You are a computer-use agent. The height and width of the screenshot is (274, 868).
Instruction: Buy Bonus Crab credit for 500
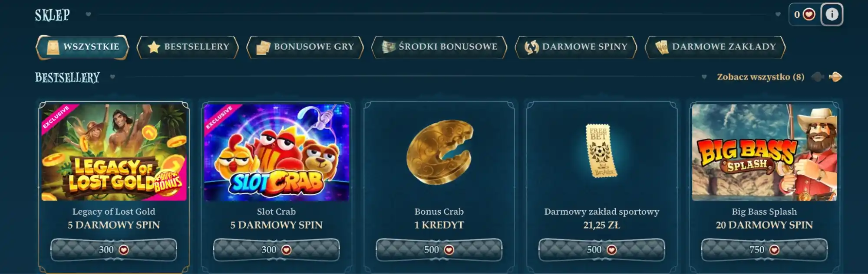[439, 250]
